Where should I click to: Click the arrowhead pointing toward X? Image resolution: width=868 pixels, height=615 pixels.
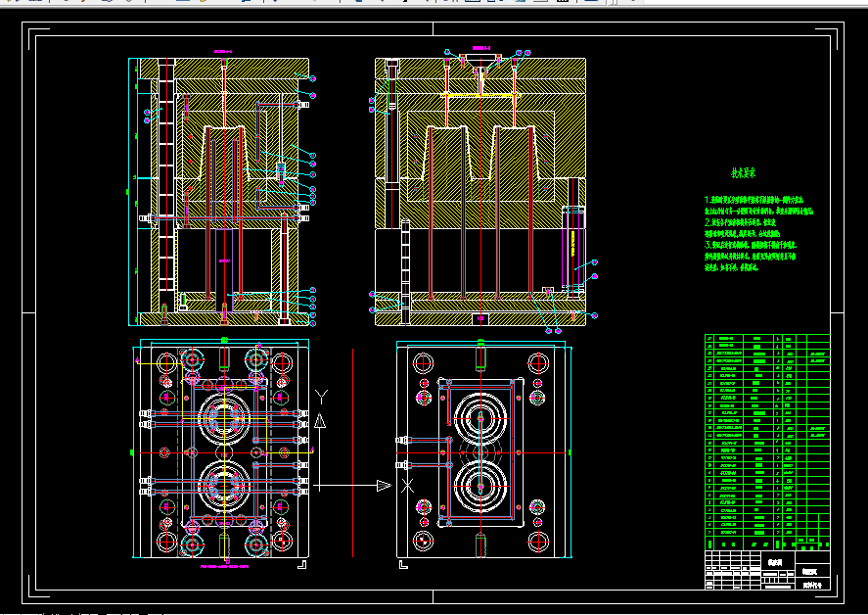[385, 486]
